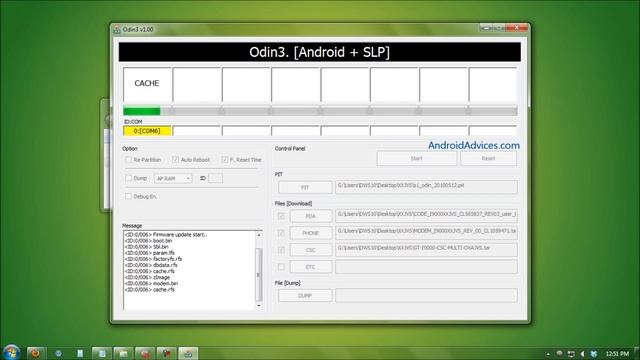This screenshot has height=360, width=640.
Task: Toggle the CSC file checkbox
Action: (281, 250)
